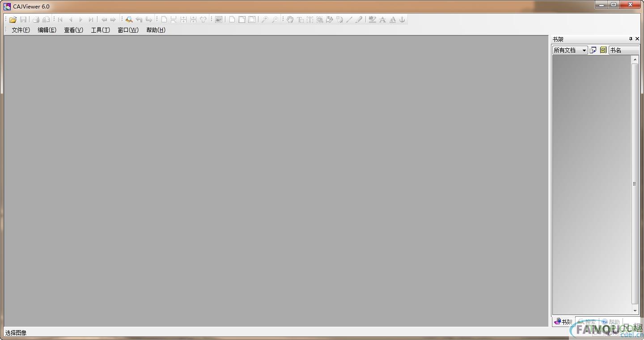Click the 书名 column header

[624, 50]
